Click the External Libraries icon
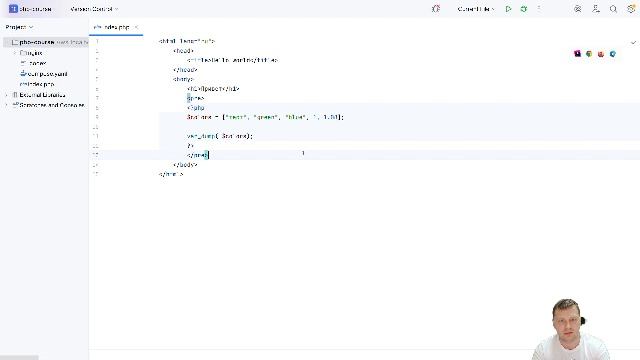Viewport: 640px width, 360px height. tap(15, 95)
